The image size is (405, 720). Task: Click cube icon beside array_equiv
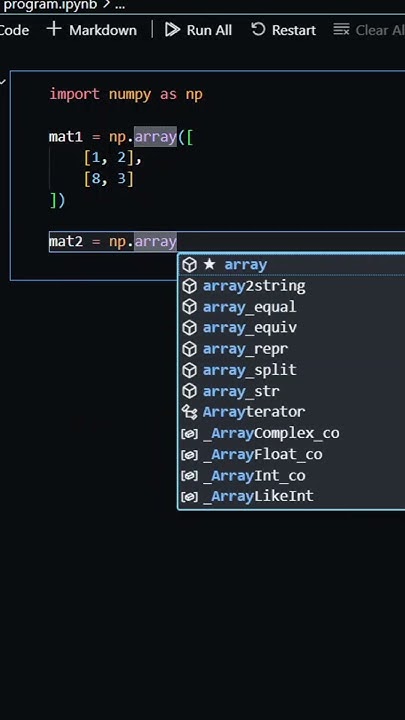[189, 328]
